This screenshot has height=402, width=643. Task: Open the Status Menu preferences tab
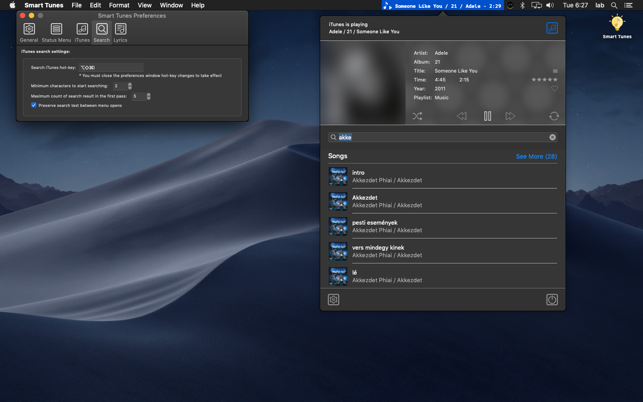[56, 32]
